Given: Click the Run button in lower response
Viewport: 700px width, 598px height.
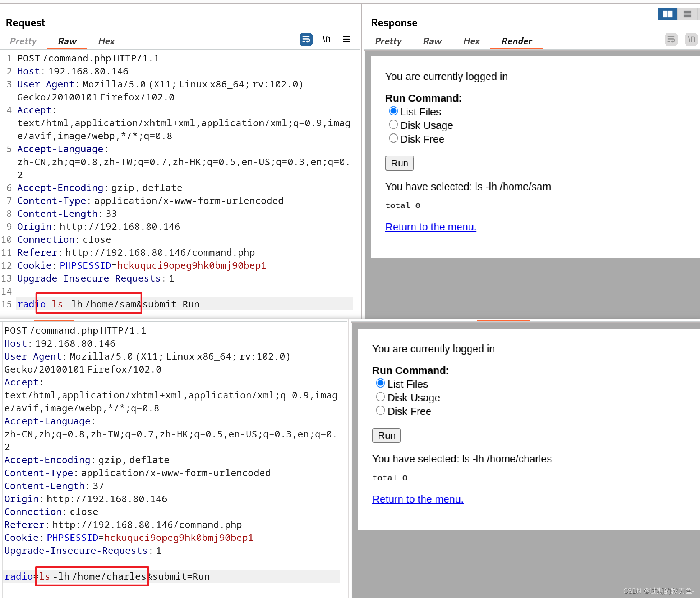Looking at the screenshot, I should pos(387,435).
